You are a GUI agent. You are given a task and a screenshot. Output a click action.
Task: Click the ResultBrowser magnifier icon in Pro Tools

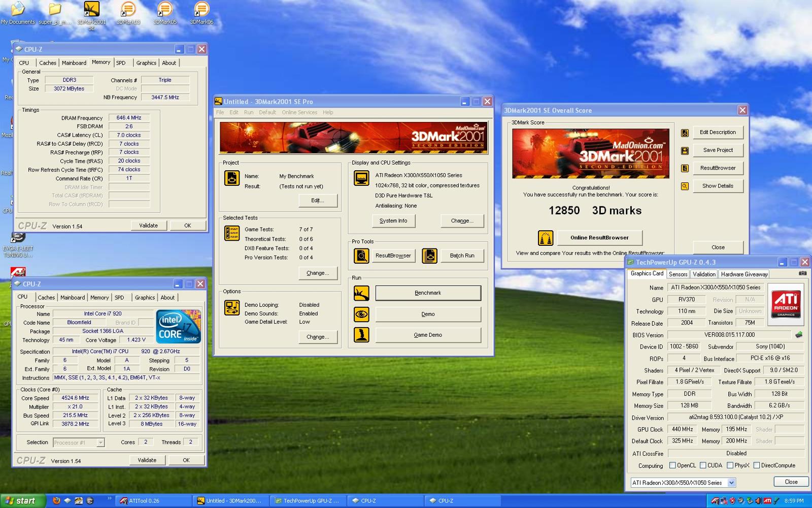(361, 256)
